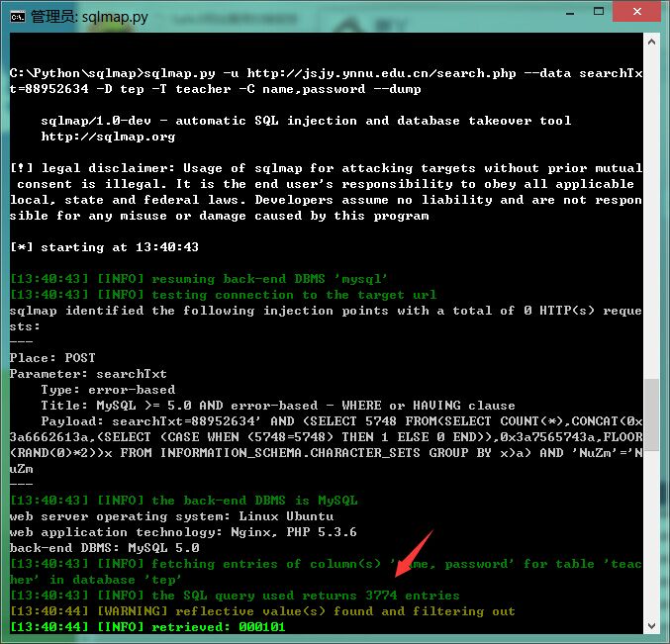Click the text 'Place: POST'

click(x=52, y=358)
